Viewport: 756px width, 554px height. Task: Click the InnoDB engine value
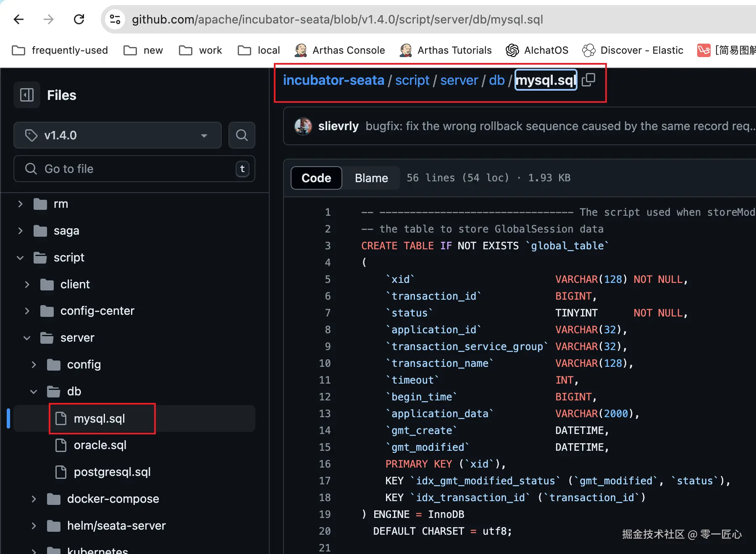click(x=446, y=515)
